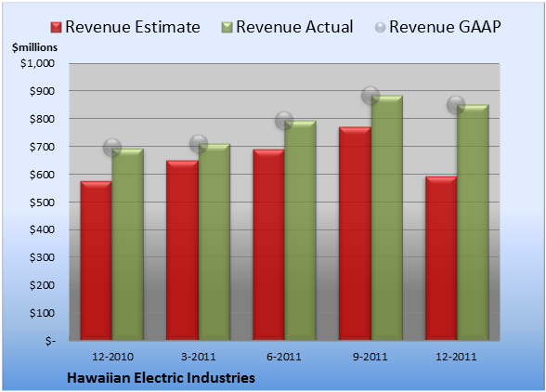The image size is (546, 392).
Task: Select the green actual bar for 6-2011
Action: tap(300, 230)
